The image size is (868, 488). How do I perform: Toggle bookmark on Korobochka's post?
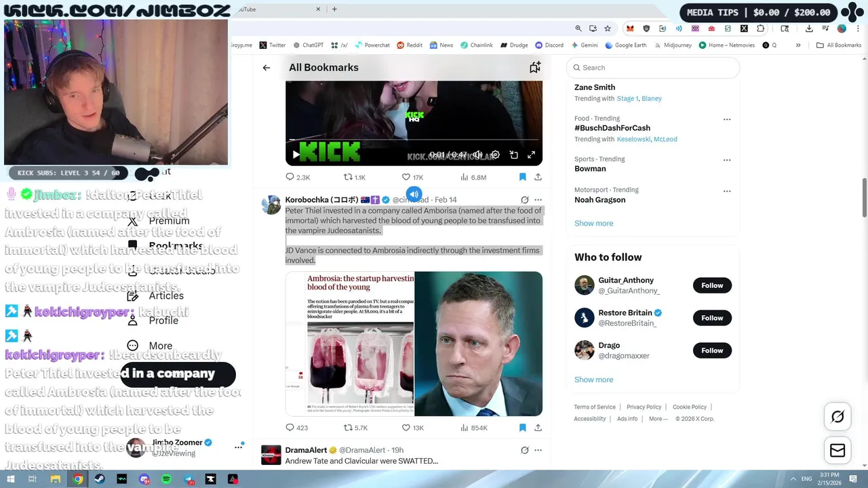point(522,428)
